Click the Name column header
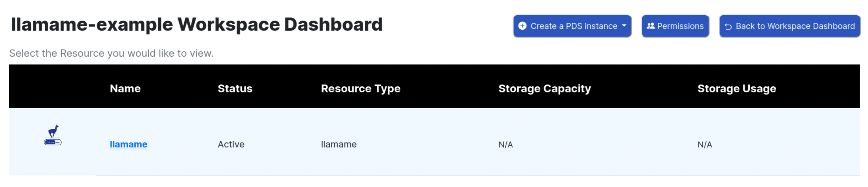The width and height of the screenshot is (868, 187). click(x=125, y=88)
